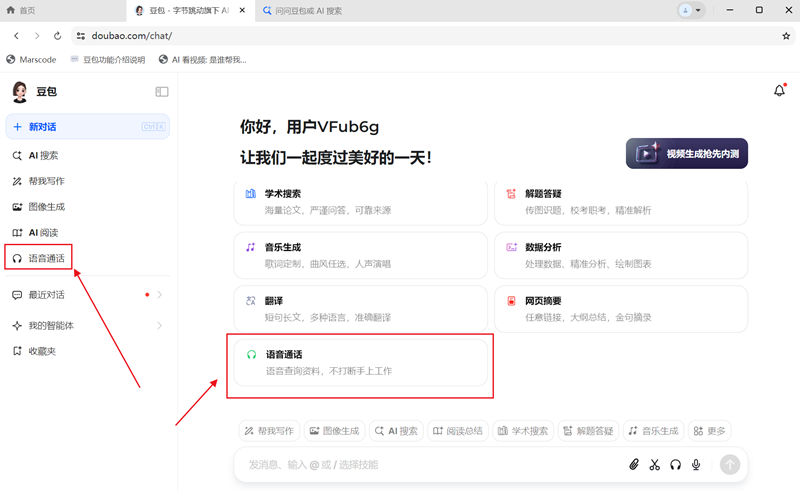Image resolution: width=800 pixels, height=492 pixels.
Task: Select the 帮我写作 skill chip
Action: click(269, 431)
